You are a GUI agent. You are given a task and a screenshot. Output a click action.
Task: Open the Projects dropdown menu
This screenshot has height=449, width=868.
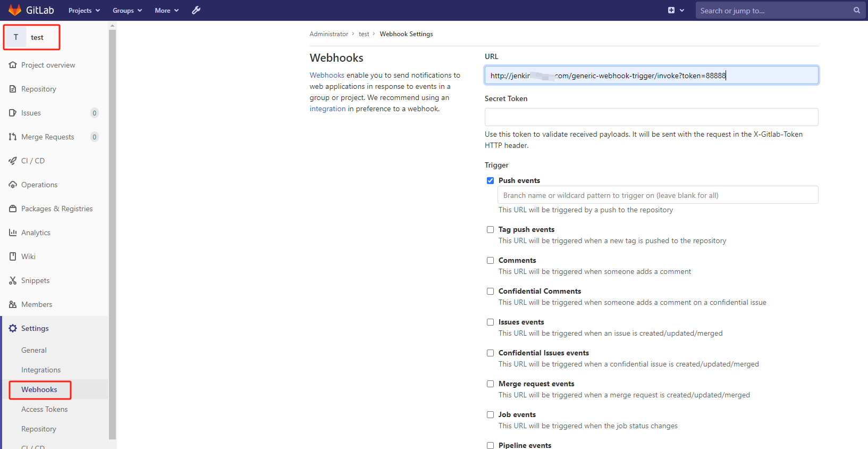point(84,10)
